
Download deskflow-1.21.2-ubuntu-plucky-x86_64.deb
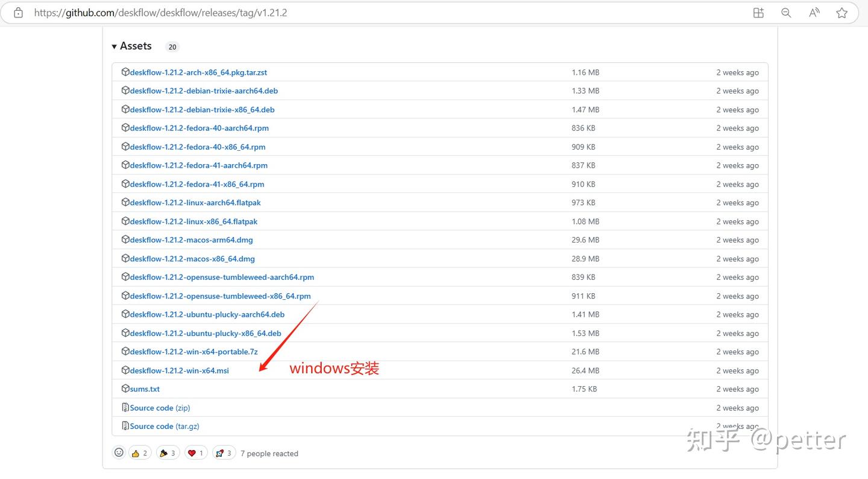point(206,333)
